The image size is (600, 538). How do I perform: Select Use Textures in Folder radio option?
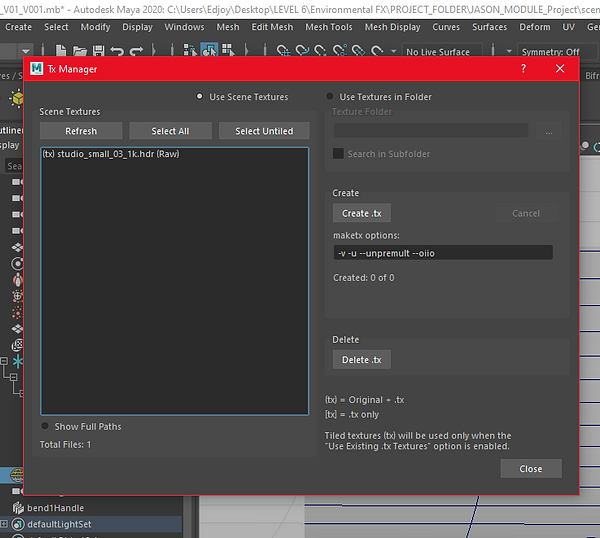tap(329, 96)
